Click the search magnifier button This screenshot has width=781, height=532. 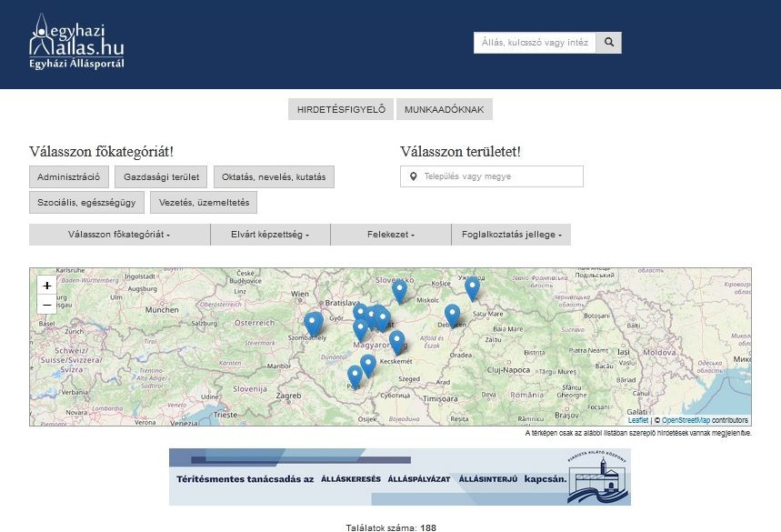point(609,42)
